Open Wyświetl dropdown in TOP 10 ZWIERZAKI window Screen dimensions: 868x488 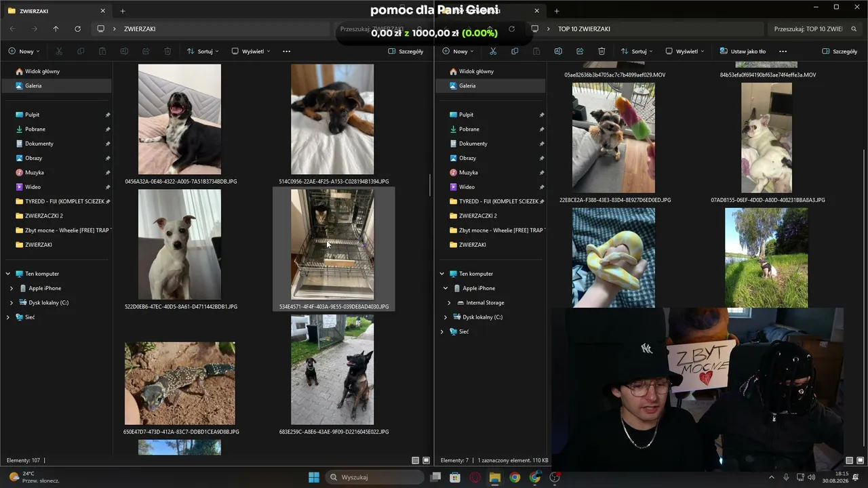(x=685, y=52)
